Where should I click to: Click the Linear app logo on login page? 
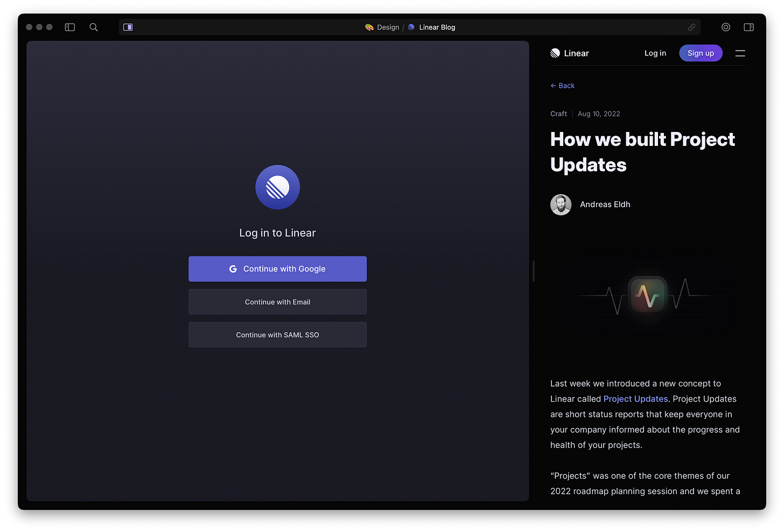[278, 187]
